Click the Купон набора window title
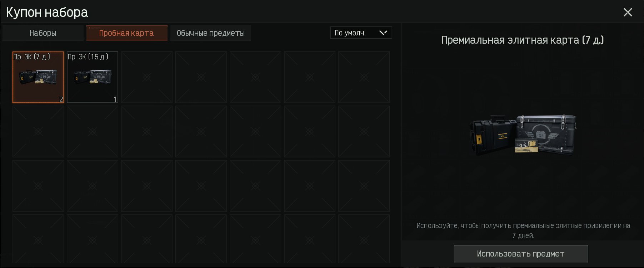This screenshot has width=644, height=268. tap(47, 13)
